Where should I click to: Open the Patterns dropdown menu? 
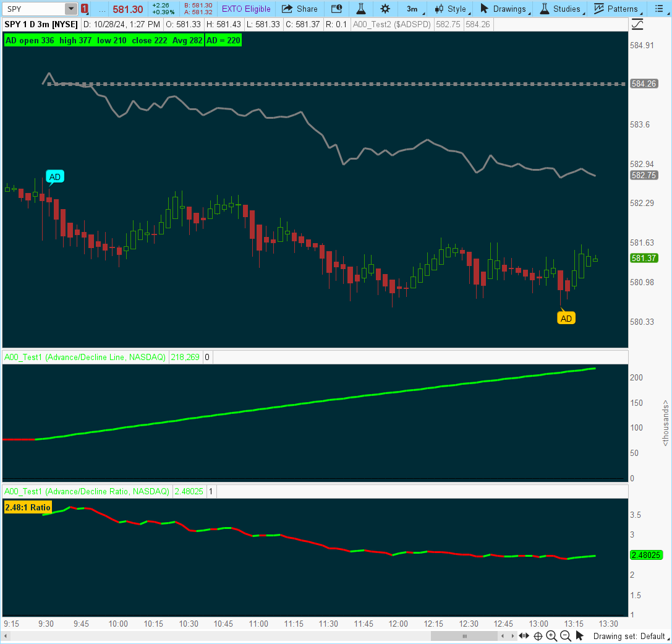617,9
